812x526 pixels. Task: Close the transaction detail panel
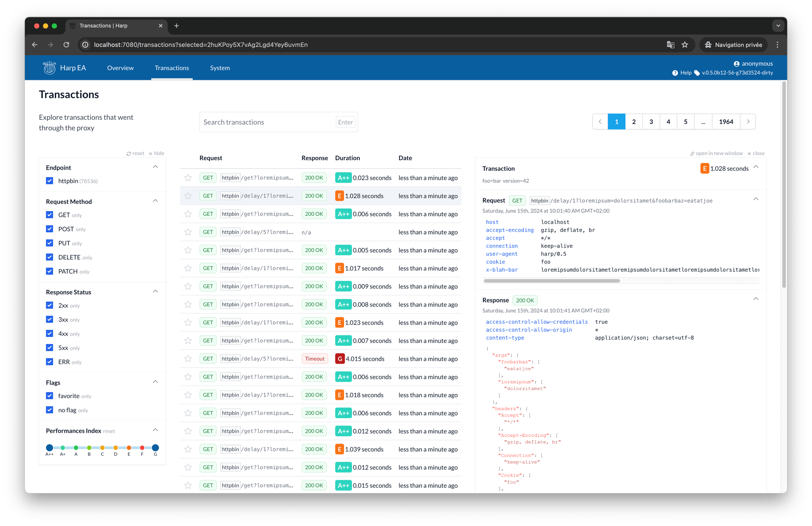[756, 153]
